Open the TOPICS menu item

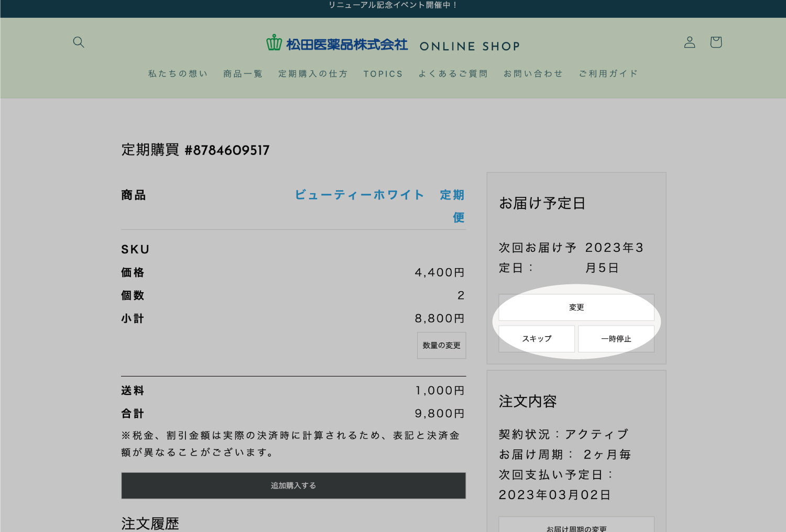383,74
